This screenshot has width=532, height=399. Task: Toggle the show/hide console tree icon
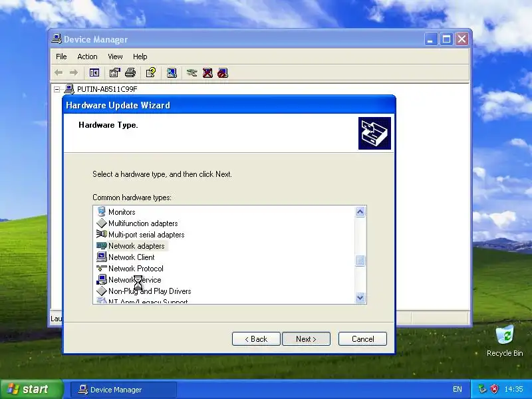pos(94,72)
